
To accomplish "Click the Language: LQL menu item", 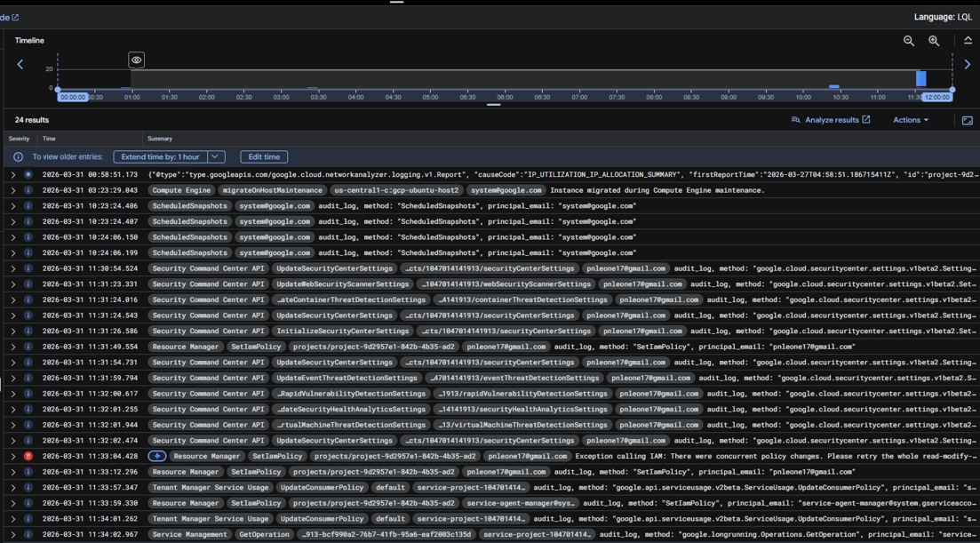I will (x=942, y=16).
